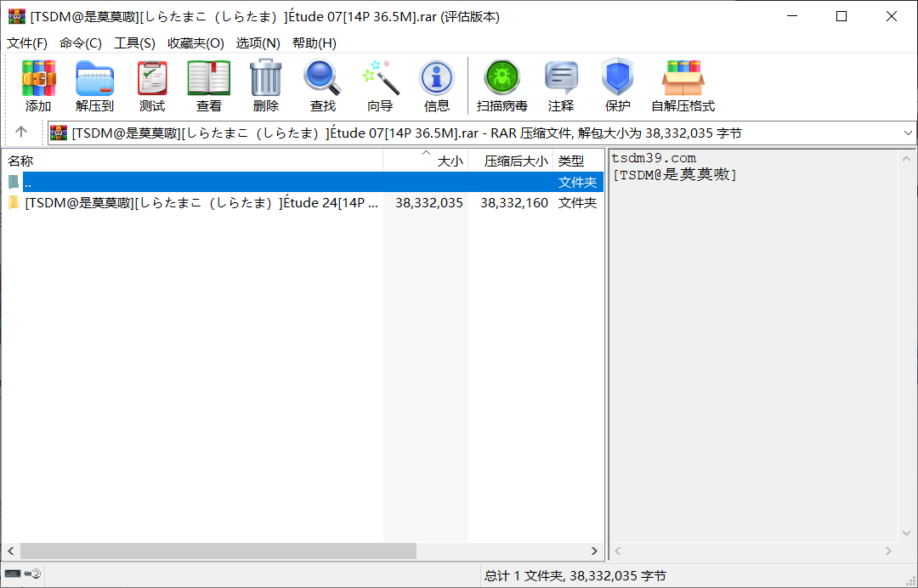The height and width of the screenshot is (588, 918).
Task: Expand the archive path dropdown arrow
Action: click(907, 133)
